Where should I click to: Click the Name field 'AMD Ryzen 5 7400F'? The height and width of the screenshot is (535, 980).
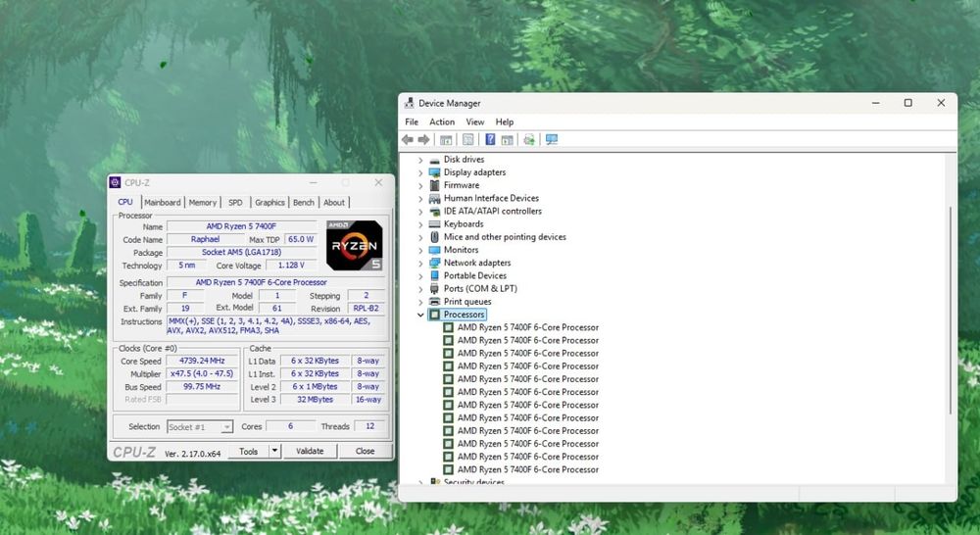241,226
